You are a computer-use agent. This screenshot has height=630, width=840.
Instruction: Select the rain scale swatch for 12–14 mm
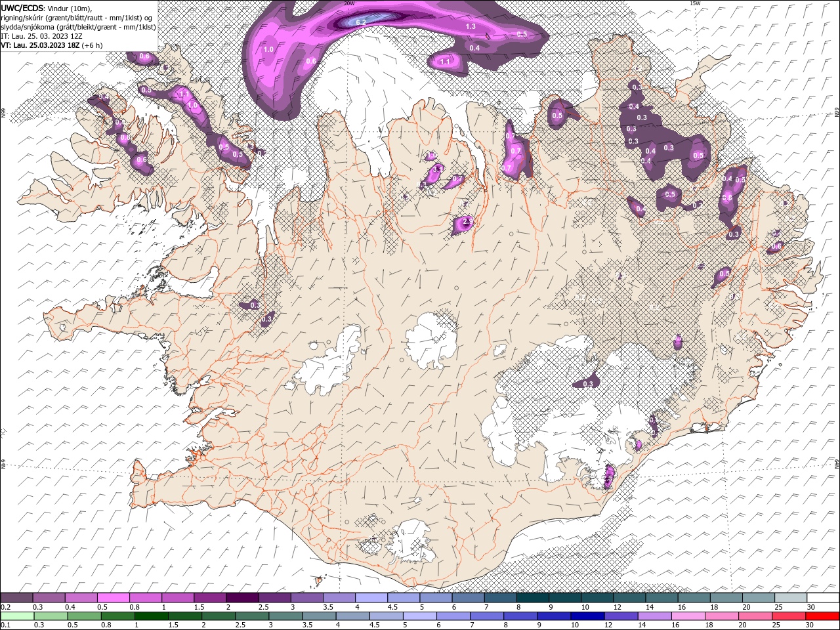(x=621, y=616)
